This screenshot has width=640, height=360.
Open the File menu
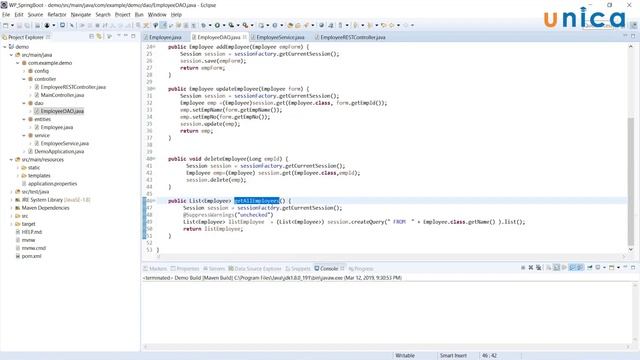(6, 14)
